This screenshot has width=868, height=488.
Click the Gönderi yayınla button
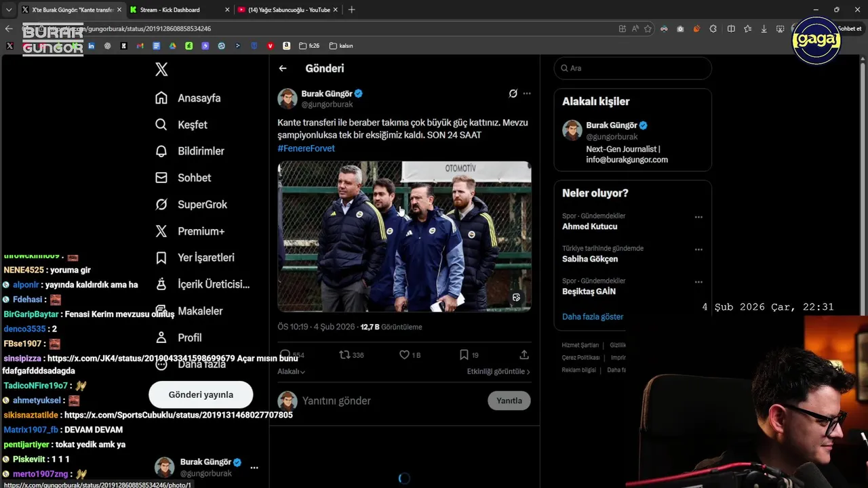click(201, 394)
